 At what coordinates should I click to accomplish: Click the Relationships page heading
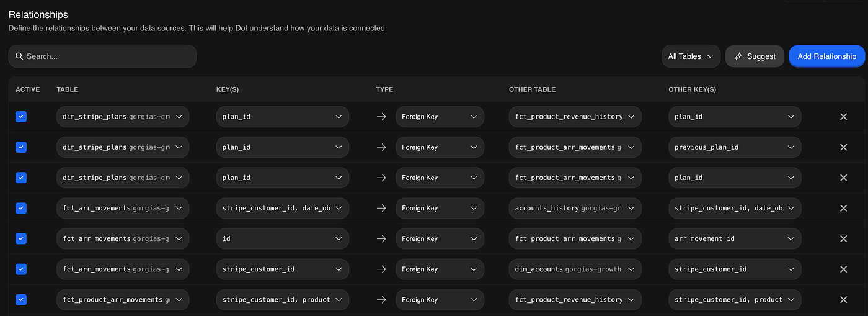(38, 14)
